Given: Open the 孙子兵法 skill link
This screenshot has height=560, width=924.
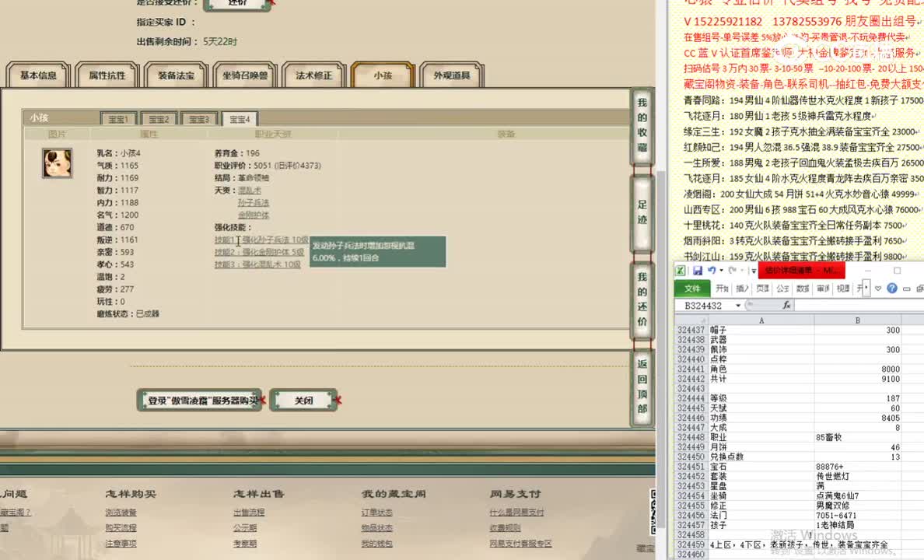Looking at the screenshot, I should [254, 201].
